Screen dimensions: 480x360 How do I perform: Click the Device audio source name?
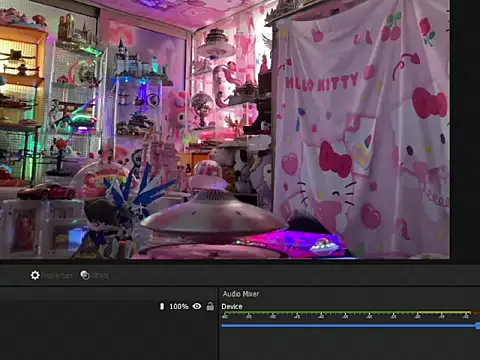[232, 307]
